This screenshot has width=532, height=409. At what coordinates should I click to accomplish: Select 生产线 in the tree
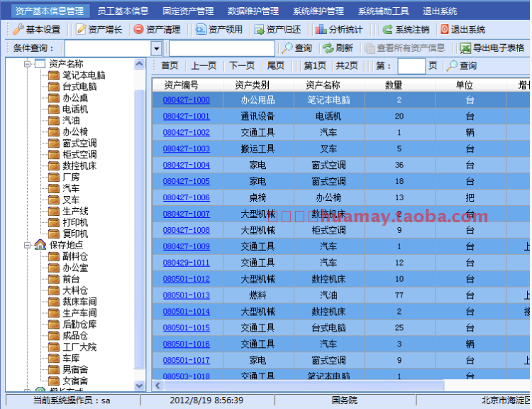75,211
